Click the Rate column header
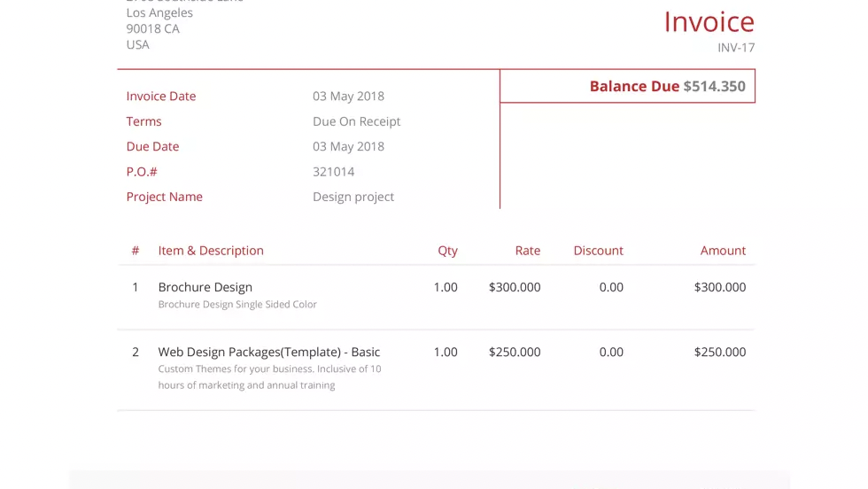The width and height of the screenshot is (868, 489). [527, 251]
